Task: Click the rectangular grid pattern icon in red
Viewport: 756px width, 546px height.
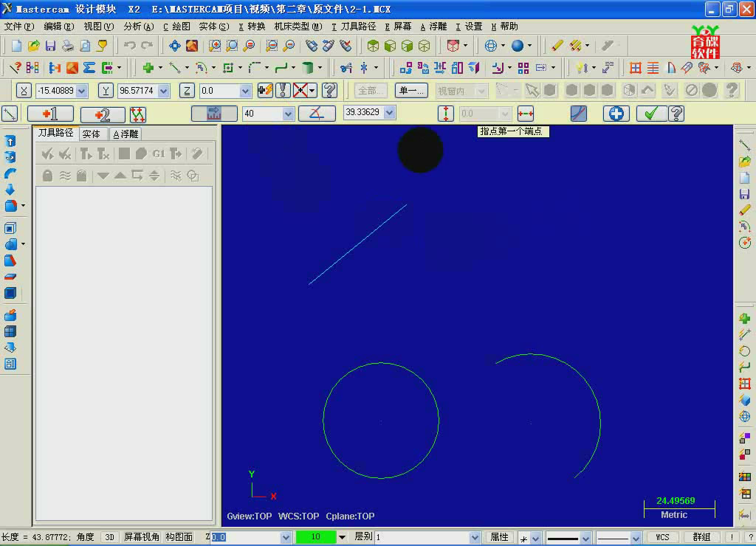Action: pyautogui.click(x=636, y=68)
